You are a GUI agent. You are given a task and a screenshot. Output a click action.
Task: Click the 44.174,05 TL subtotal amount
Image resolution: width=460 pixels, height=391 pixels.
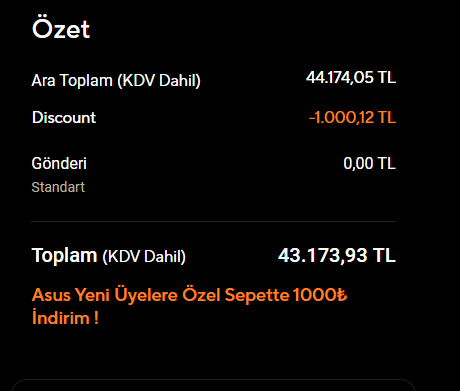(x=351, y=77)
